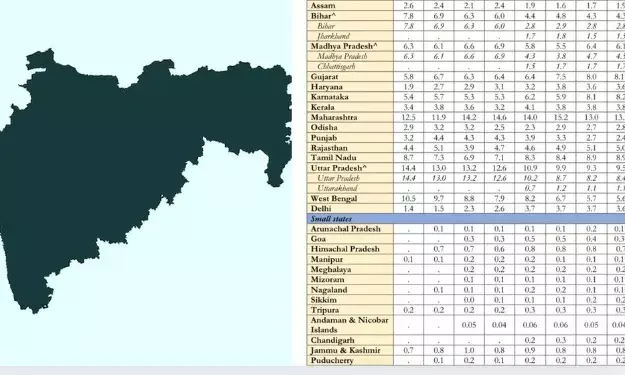Click the Andaman & Nicobar Islands label
This screenshot has width=625, height=375.
point(350,325)
